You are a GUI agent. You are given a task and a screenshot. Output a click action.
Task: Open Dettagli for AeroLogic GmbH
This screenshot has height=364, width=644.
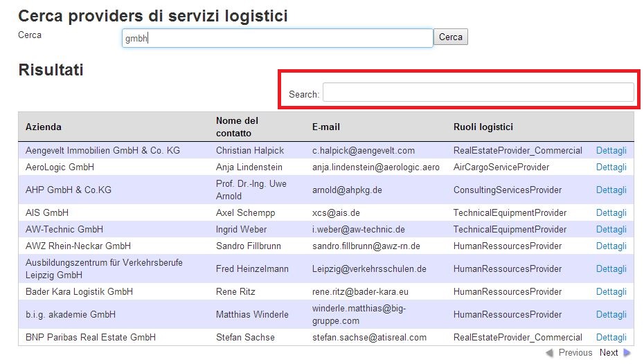pyautogui.click(x=611, y=167)
